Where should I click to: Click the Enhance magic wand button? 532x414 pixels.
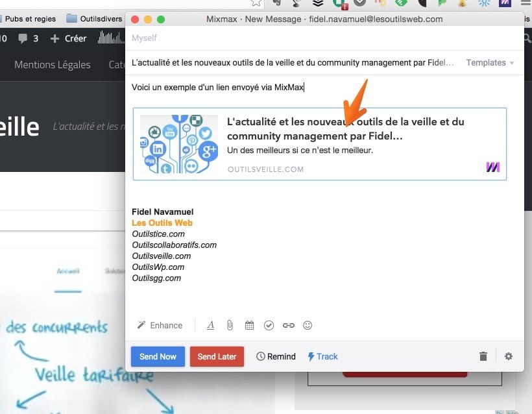click(x=160, y=325)
